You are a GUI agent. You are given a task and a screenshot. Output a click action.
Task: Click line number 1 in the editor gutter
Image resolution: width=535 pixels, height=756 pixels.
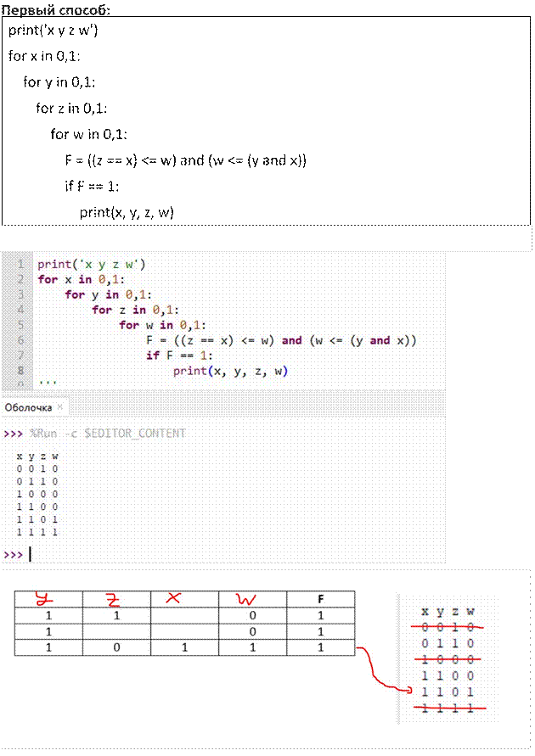click(19, 264)
